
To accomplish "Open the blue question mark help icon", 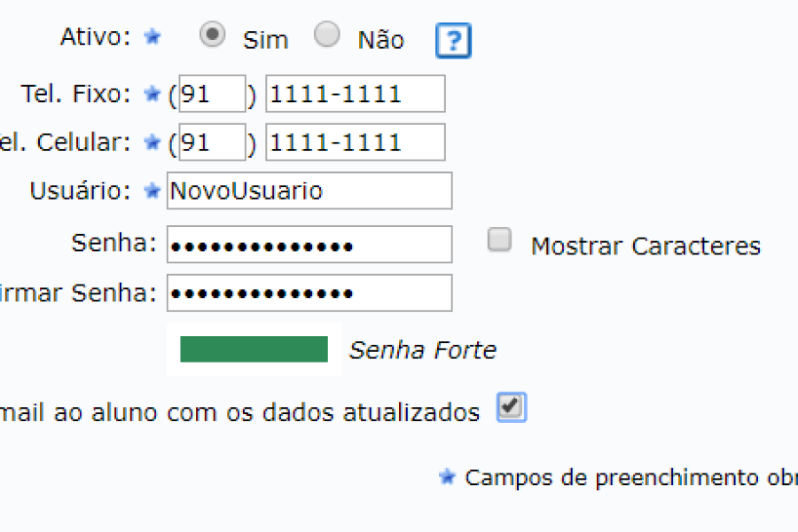I will [453, 41].
